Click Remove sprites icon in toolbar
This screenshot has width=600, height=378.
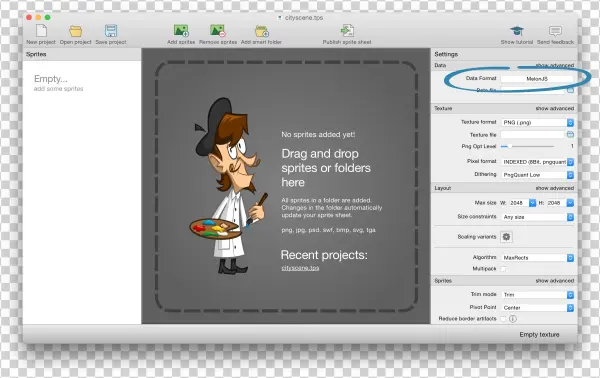(218, 31)
